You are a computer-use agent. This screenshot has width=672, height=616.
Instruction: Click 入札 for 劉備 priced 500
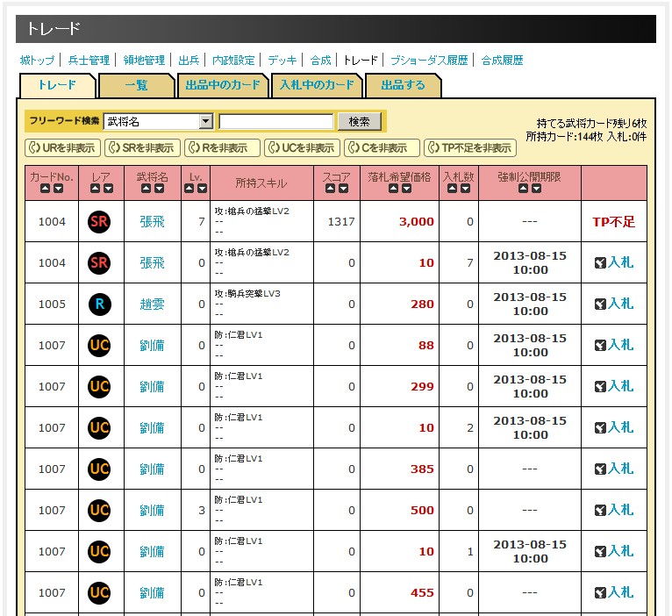click(614, 510)
